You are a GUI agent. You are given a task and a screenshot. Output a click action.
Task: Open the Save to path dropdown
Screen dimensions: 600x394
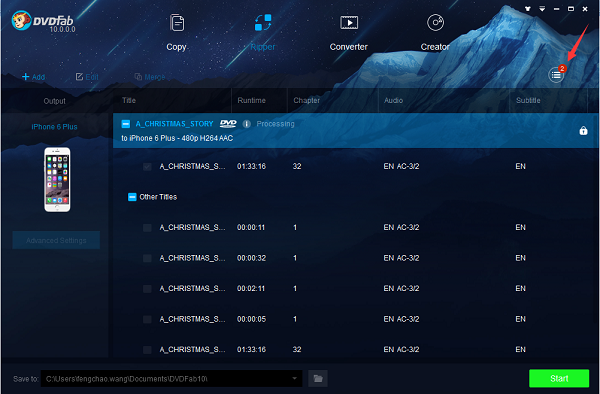pyautogui.click(x=294, y=378)
